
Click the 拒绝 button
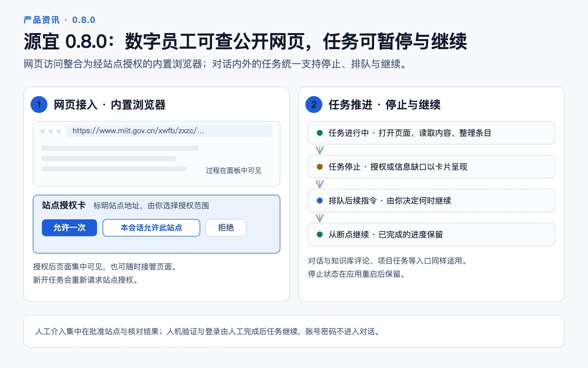click(226, 228)
